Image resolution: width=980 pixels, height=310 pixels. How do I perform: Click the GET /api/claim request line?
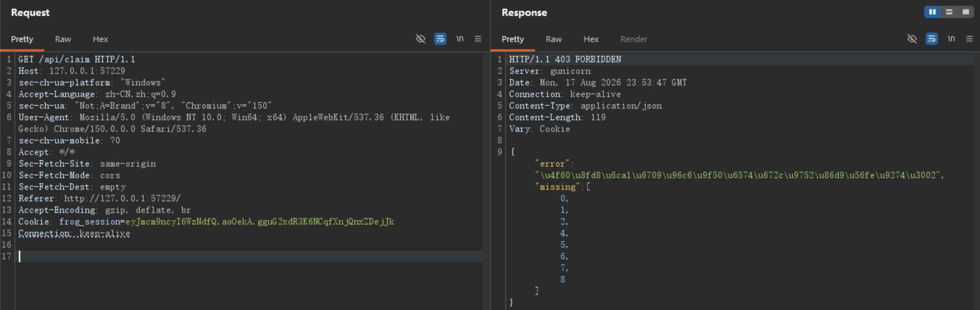coord(77,59)
